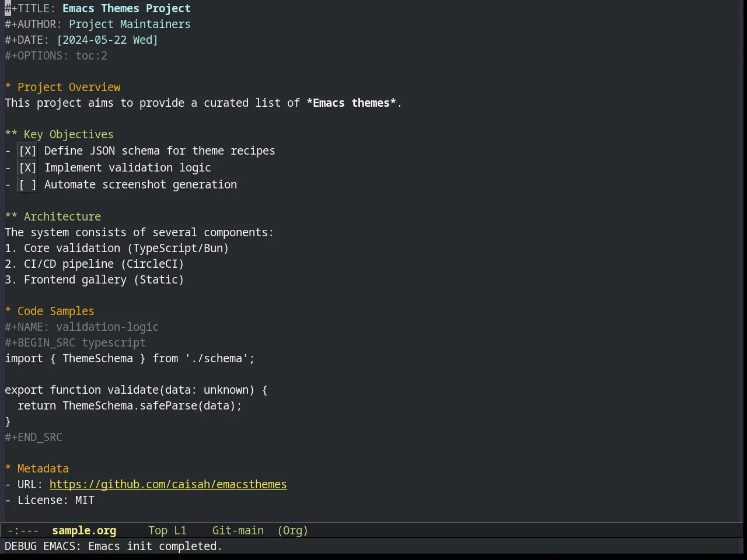This screenshot has height=560, width=747.
Task: Click the sample.org buffer name in mode line
Action: [84, 530]
